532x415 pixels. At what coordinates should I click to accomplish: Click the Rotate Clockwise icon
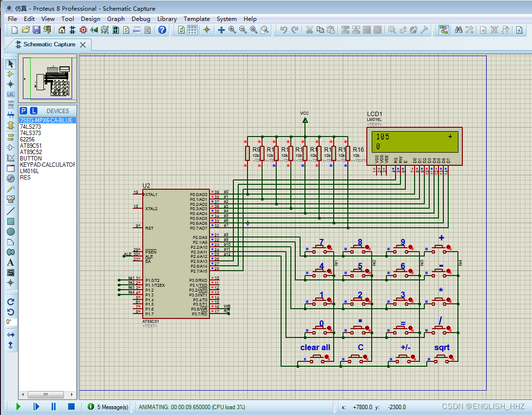pyautogui.click(x=10, y=301)
